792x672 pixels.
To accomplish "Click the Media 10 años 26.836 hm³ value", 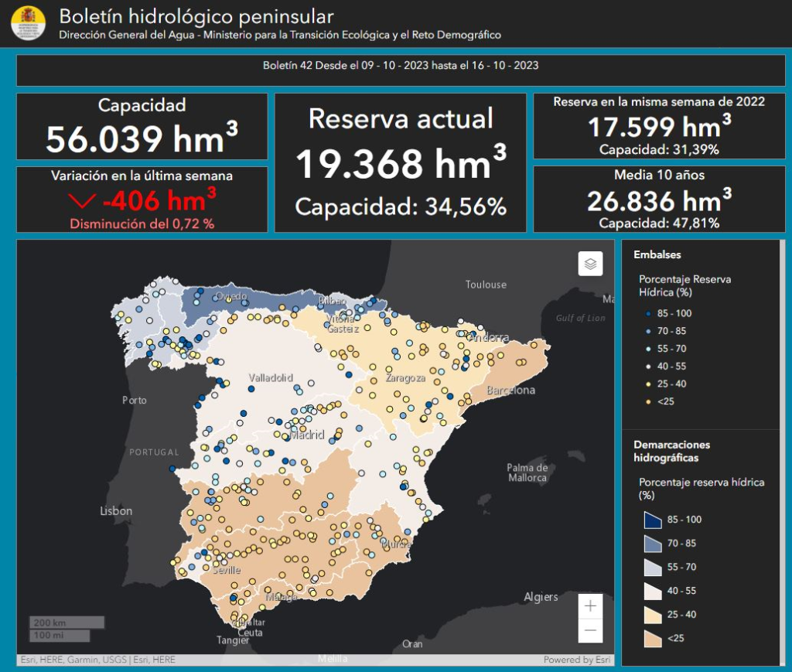I will [x=659, y=200].
